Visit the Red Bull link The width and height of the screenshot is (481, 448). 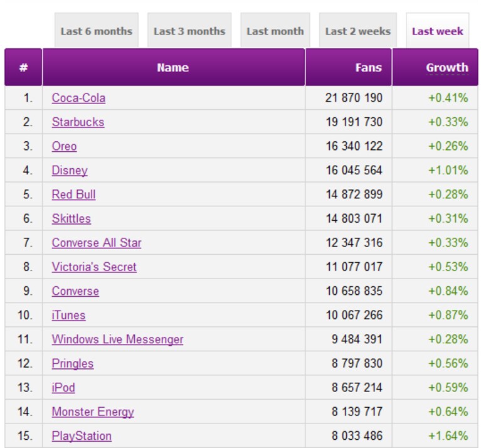pyautogui.click(x=73, y=195)
